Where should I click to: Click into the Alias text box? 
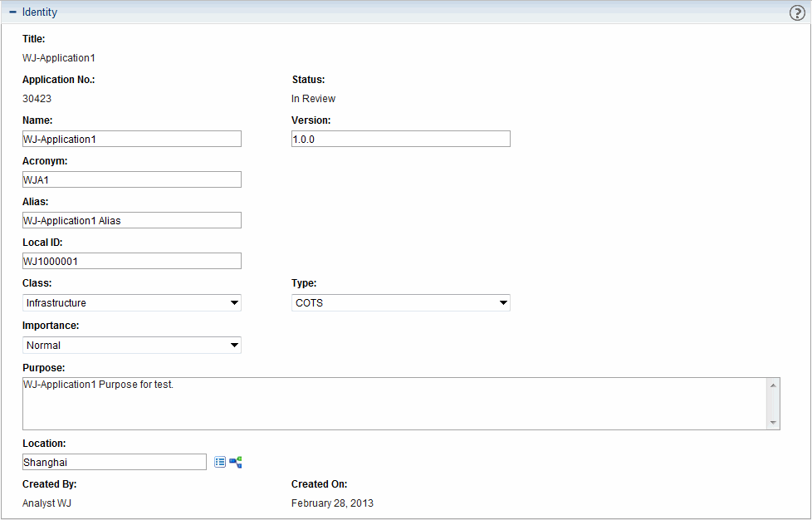[132, 221]
